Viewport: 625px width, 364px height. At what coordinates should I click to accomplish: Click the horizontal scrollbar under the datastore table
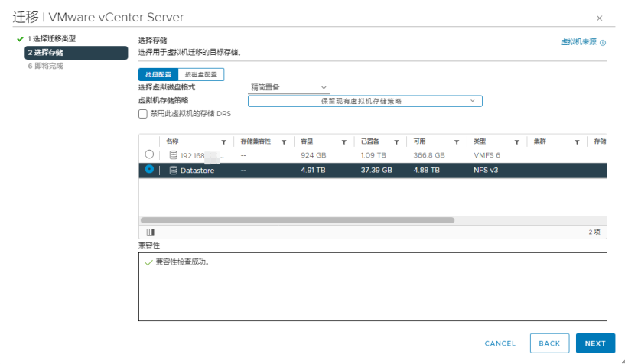[x=298, y=220]
